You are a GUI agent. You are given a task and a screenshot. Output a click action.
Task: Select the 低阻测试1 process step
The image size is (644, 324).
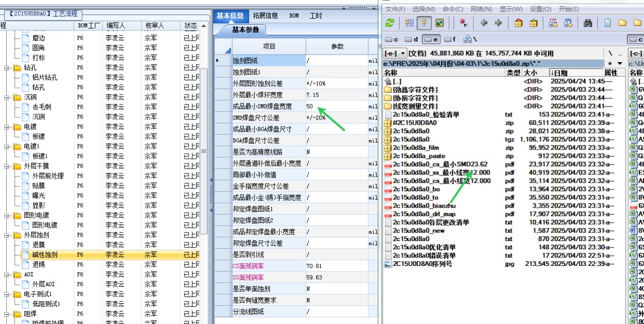point(46,304)
